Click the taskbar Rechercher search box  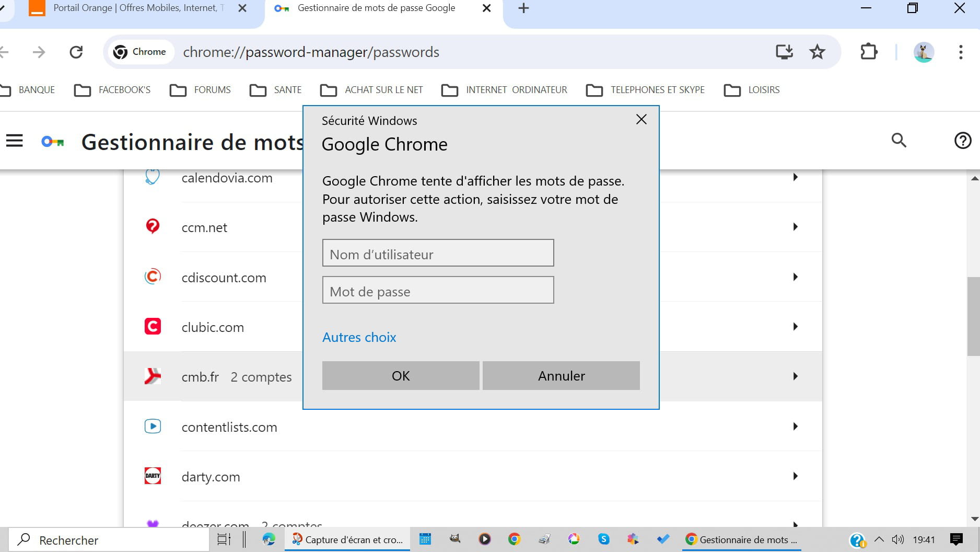point(109,540)
